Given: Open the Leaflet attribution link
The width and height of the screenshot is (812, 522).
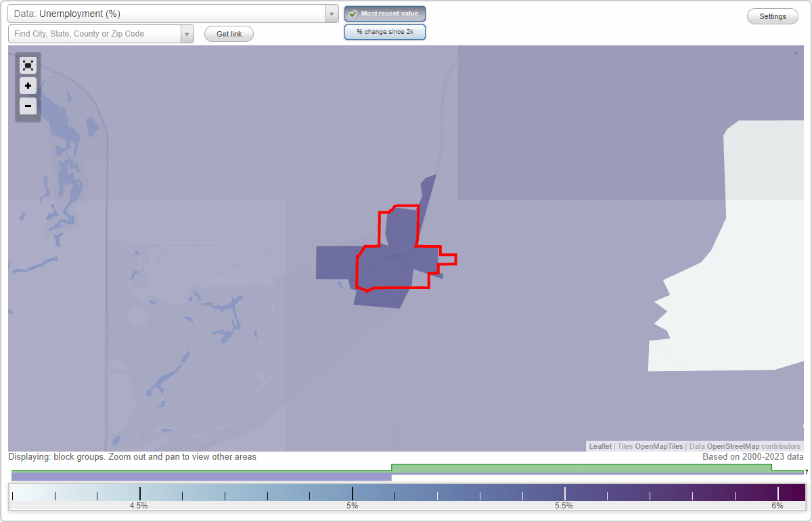Looking at the screenshot, I should [x=600, y=446].
